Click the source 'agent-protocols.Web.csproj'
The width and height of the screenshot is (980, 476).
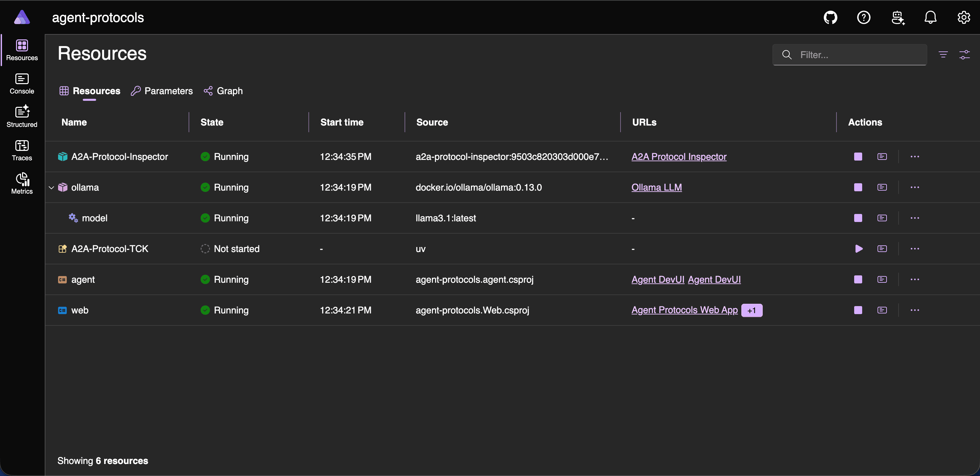click(472, 310)
